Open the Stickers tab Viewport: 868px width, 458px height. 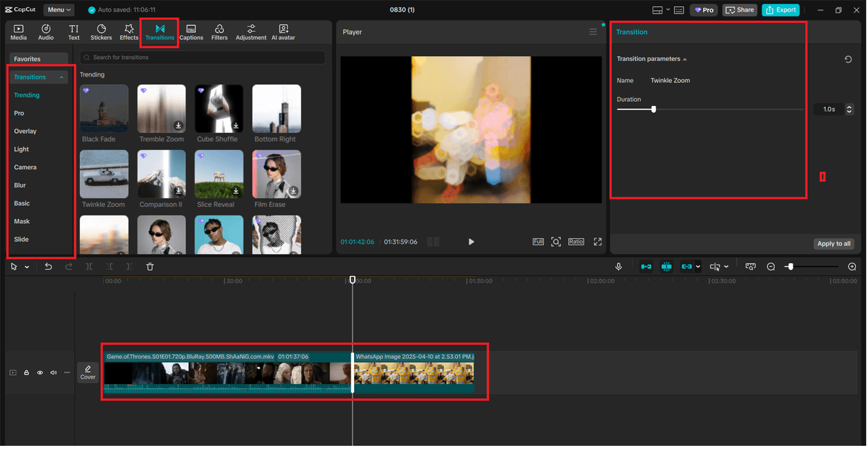[101, 32]
